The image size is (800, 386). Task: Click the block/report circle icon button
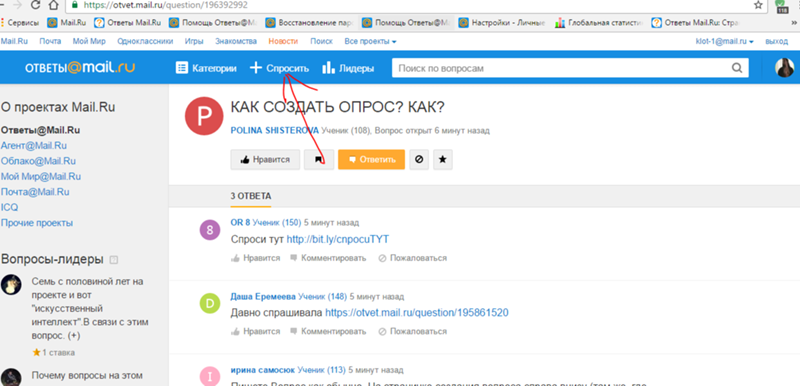point(419,160)
